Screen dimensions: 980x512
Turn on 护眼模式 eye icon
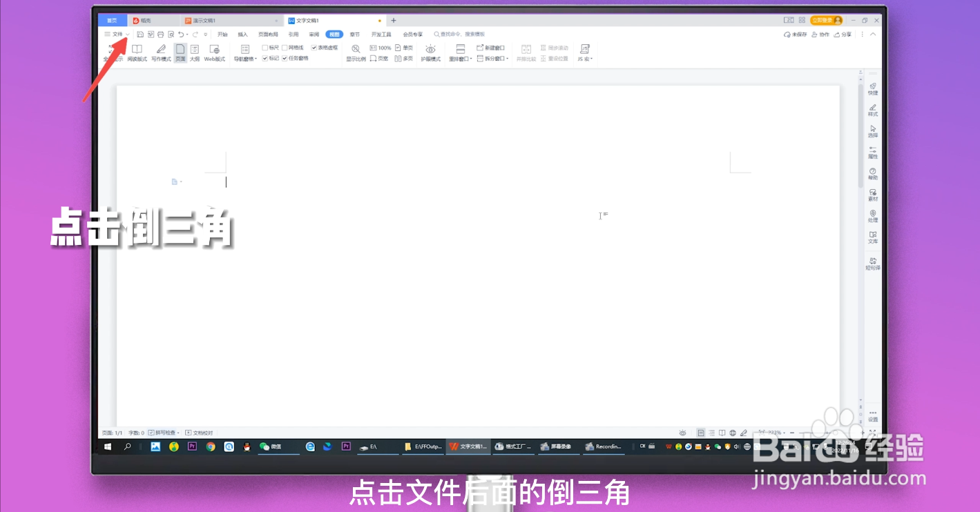click(431, 52)
